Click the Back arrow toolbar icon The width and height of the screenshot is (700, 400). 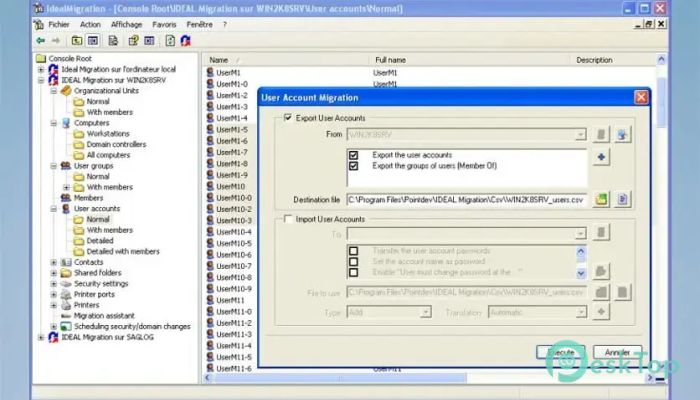[41, 41]
